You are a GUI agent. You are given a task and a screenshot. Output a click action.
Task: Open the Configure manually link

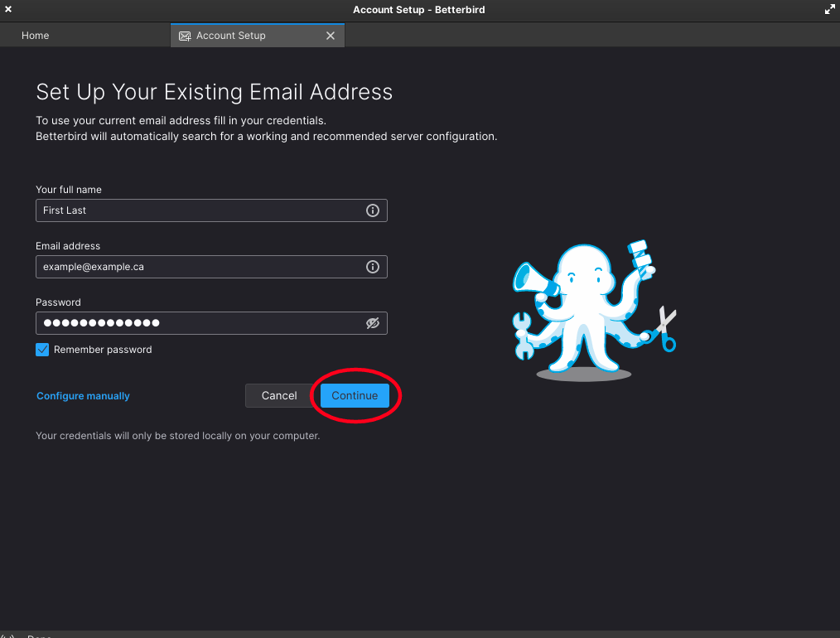[x=83, y=396]
